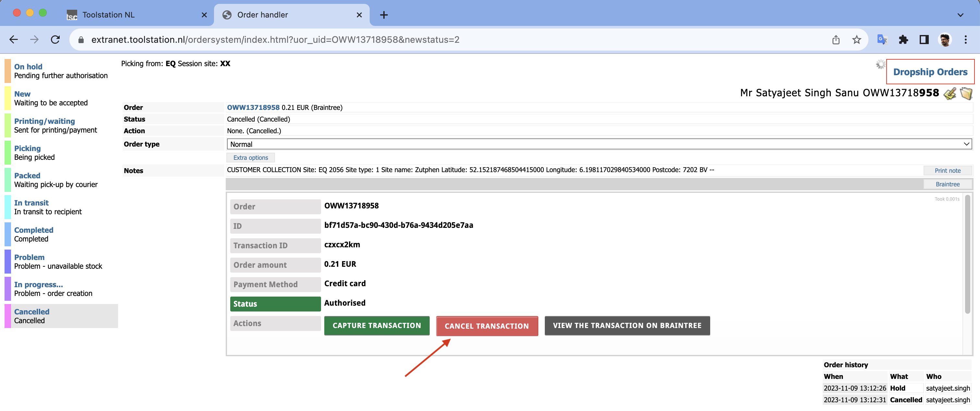Open the OWW13718958 order link
Image resolution: width=980 pixels, height=411 pixels.
(253, 108)
